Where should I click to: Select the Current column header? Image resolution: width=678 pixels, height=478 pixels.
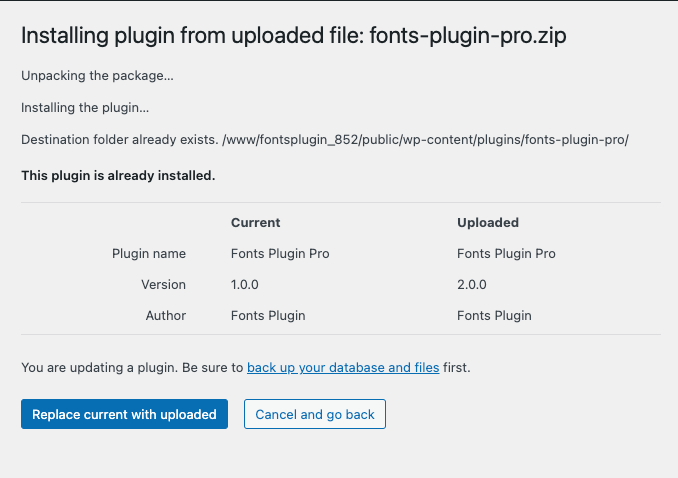tap(256, 222)
